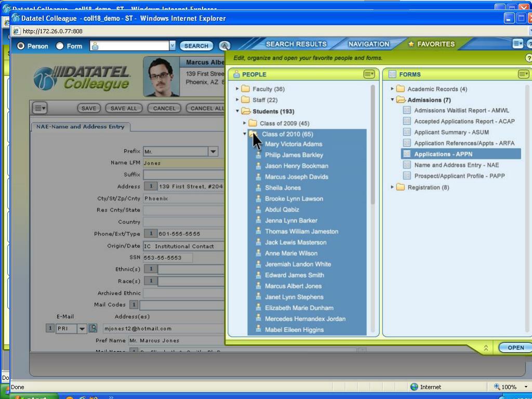532x399 pixels.
Task: Select Name and Address Entry - NAE
Action: coord(456,165)
